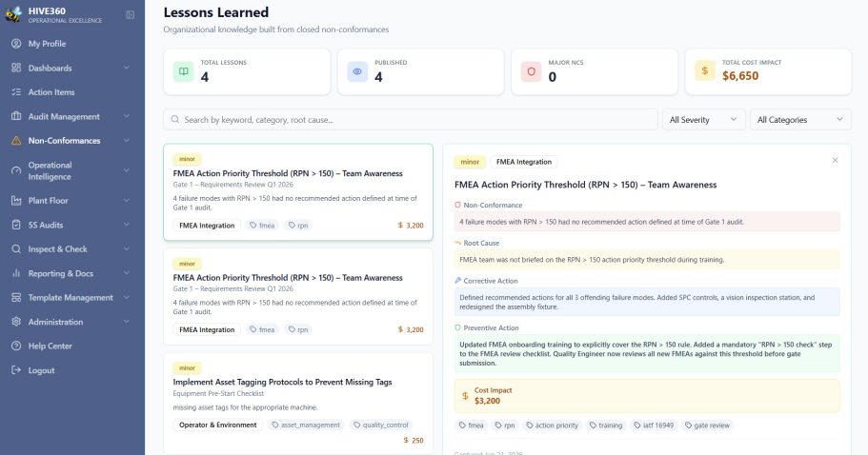This screenshot has width=868, height=455.
Task: Click the Non-Conformance section icon in detail panel
Action: (x=457, y=205)
